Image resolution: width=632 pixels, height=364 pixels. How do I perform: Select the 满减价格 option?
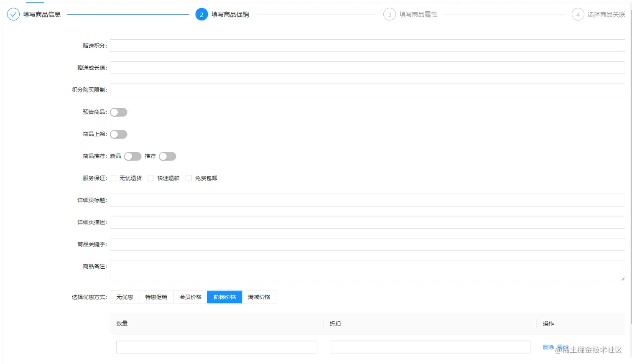point(259,297)
